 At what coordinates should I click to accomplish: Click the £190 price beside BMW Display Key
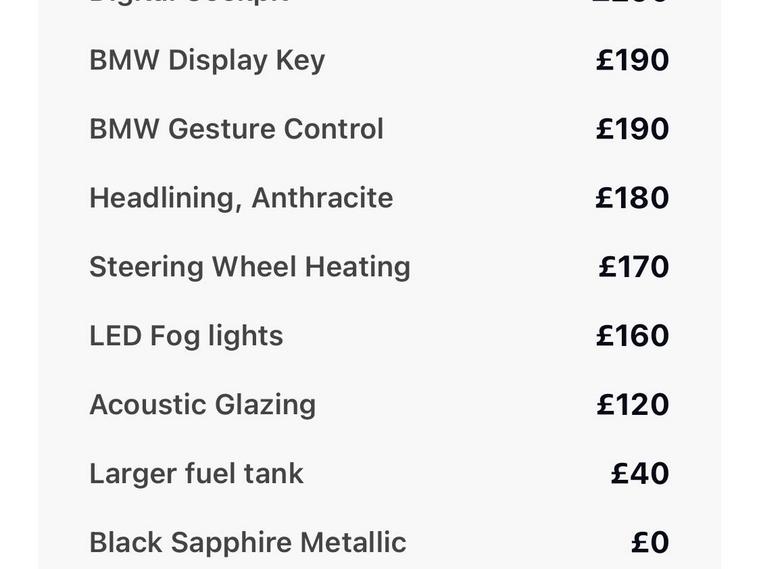point(632,60)
